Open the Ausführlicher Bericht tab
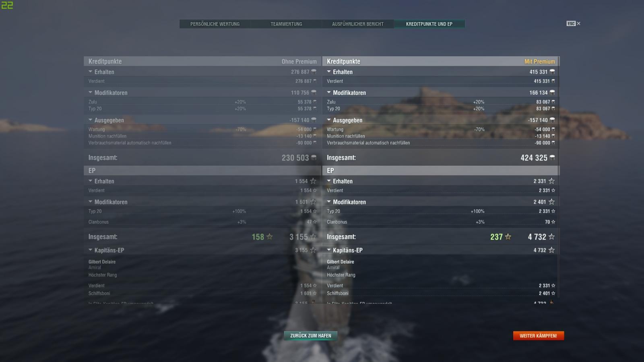The width and height of the screenshot is (644, 362). (x=358, y=24)
